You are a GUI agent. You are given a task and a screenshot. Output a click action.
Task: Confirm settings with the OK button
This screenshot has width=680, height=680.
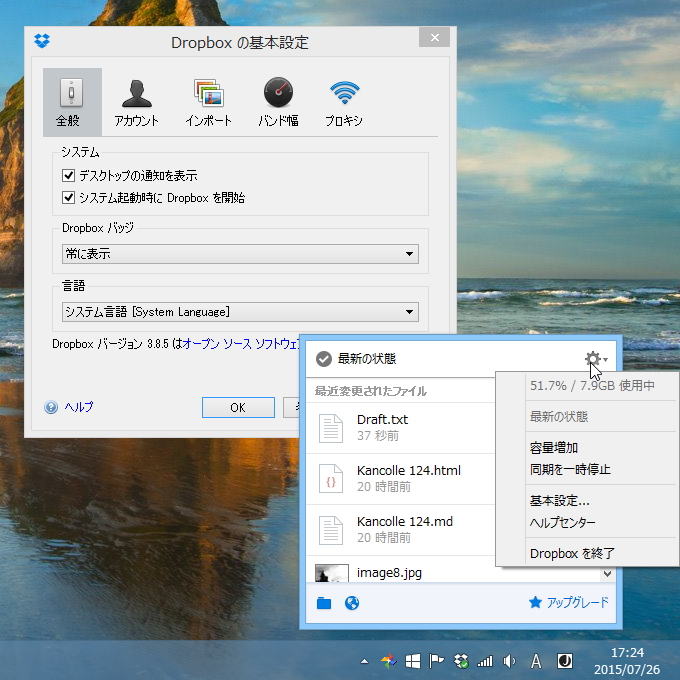click(x=238, y=408)
